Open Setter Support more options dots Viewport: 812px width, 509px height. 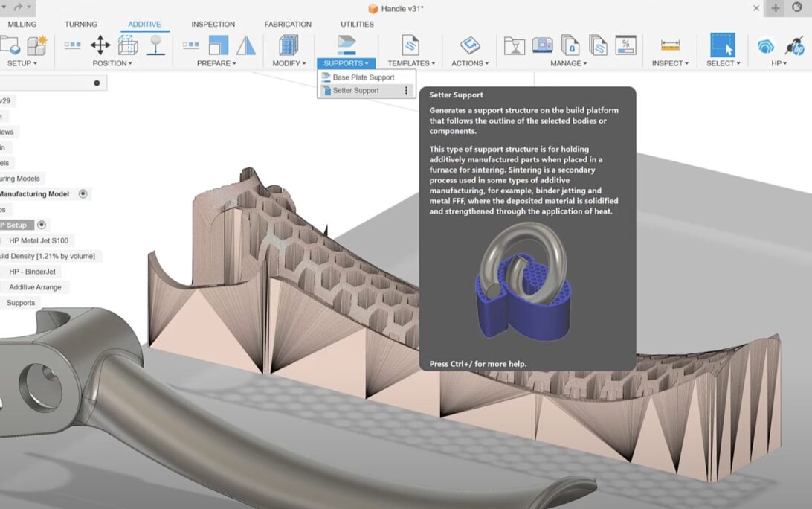coord(406,91)
